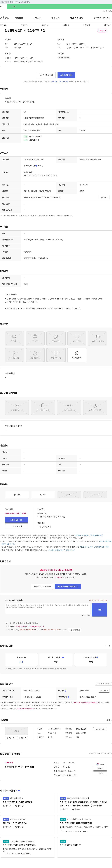This screenshot has width=112, height=868.
Task: Click 요약보기 for 건설업본사 관리부 job
Action: click(100, 769)
